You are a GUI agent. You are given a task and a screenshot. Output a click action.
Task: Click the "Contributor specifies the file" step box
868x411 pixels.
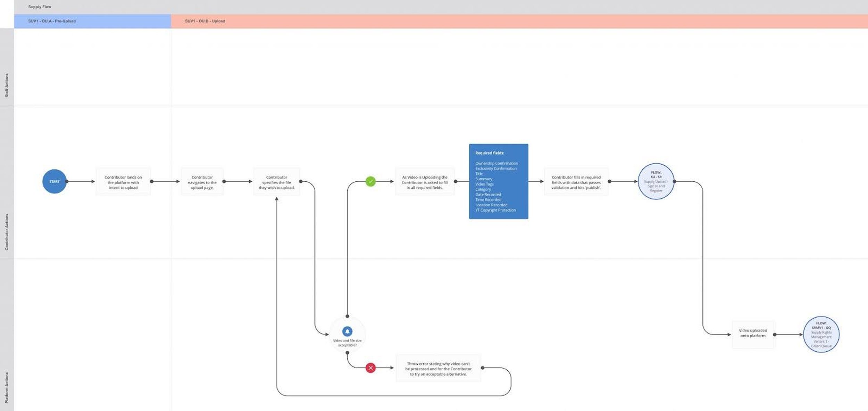277,182
